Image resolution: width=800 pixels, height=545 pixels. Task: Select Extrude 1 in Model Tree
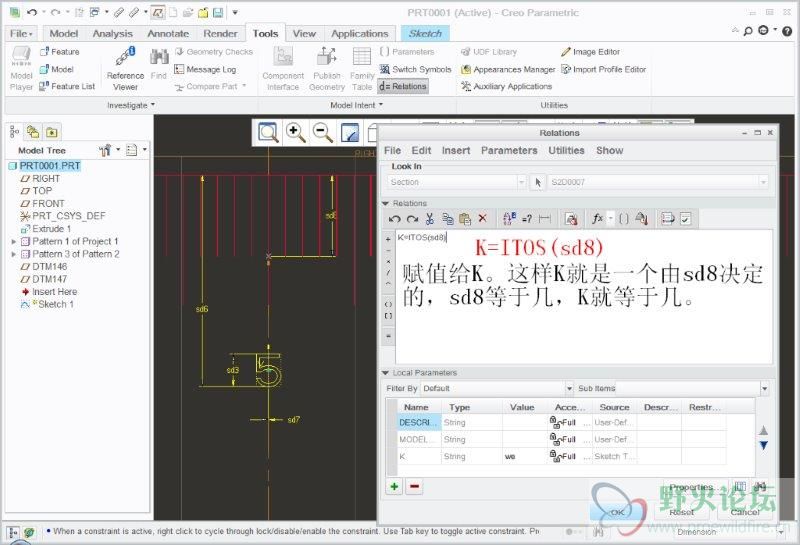pos(52,229)
